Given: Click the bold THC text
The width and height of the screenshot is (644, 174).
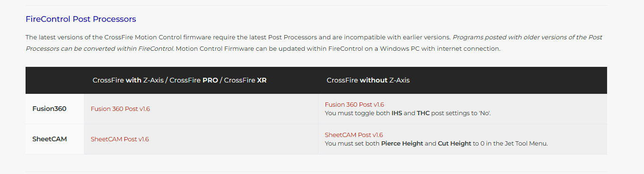Looking at the screenshot, I should pos(423,113).
